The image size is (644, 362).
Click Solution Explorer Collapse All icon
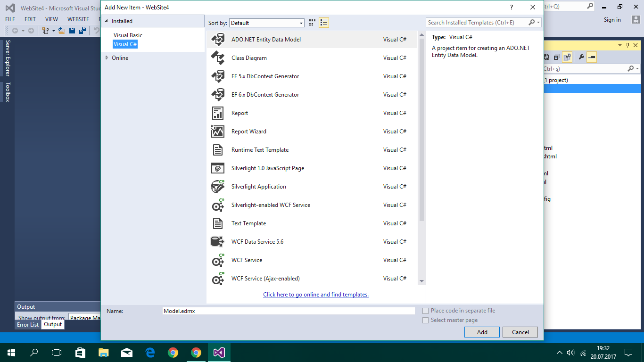(557, 57)
